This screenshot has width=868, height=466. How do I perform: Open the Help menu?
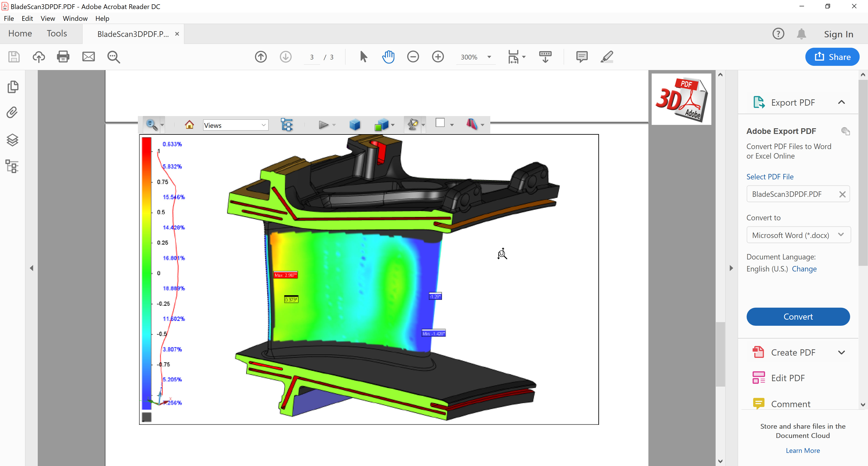(102, 18)
